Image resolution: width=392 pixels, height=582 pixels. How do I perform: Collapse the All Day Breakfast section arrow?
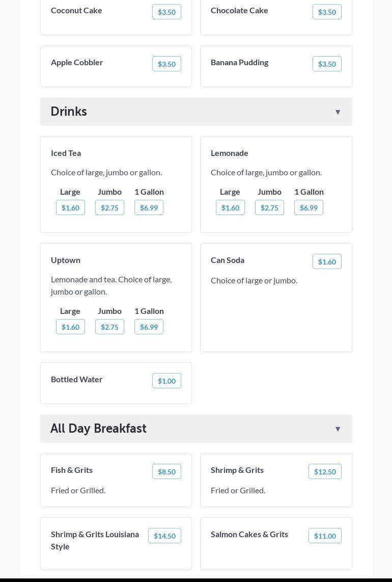pos(338,429)
